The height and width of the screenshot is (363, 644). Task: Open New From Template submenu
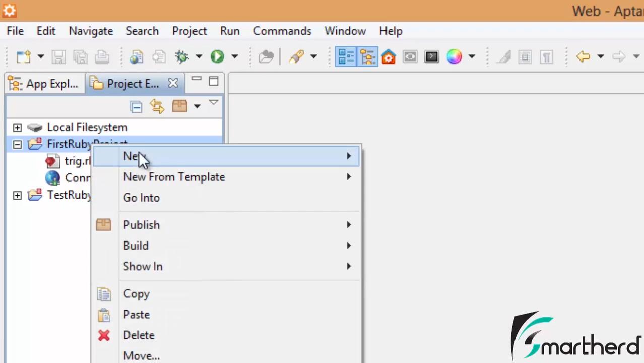pyautogui.click(x=226, y=177)
